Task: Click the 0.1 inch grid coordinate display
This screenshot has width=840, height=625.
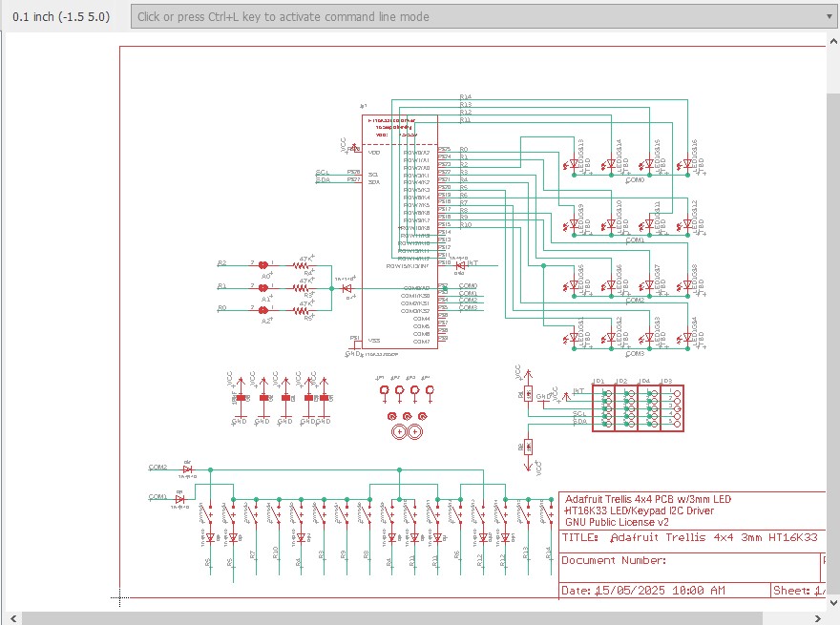Action: 61,16
